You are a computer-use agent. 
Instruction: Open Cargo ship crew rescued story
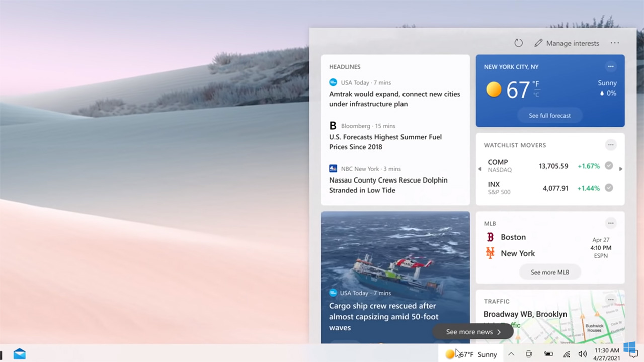coord(384,317)
